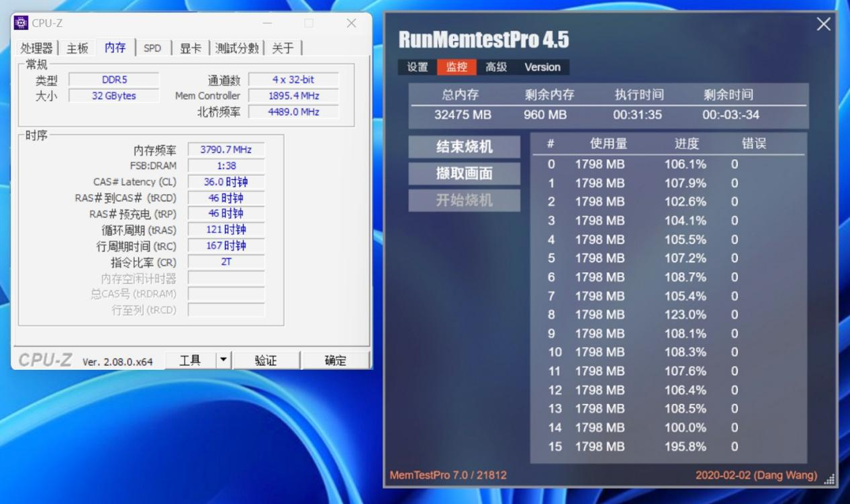Click the greyed-out 开始烧机 button
The width and height of the screenshot is (850, 504).
tap(464, 201)
